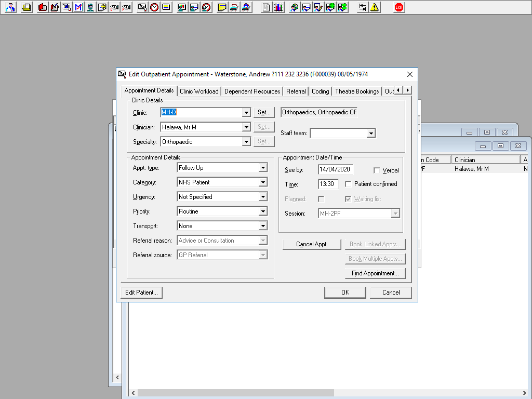Open the Referral tab
The image size is (532, 399).
click(296, 91)
